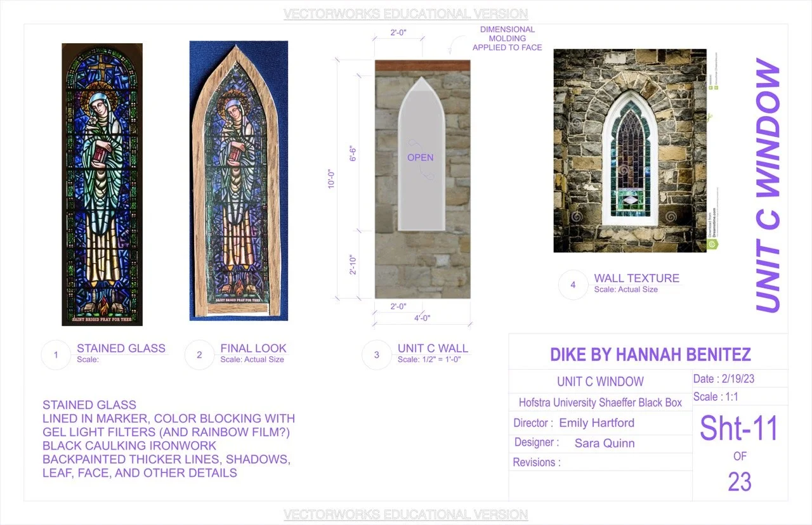Click the OPEN label in the window opening

[x=420, y=157]
